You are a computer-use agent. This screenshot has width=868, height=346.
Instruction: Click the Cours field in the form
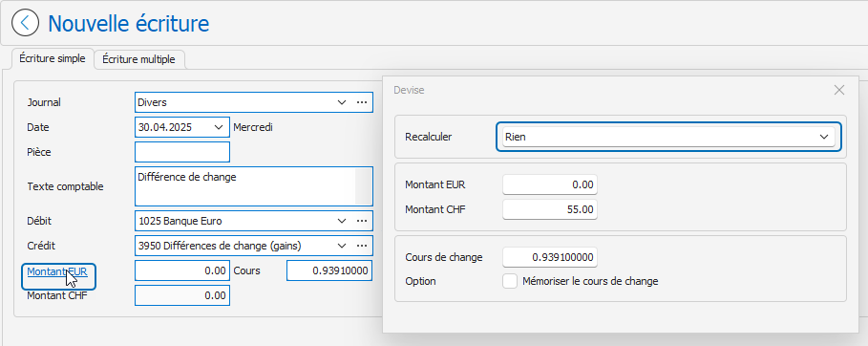coord(329,270)
